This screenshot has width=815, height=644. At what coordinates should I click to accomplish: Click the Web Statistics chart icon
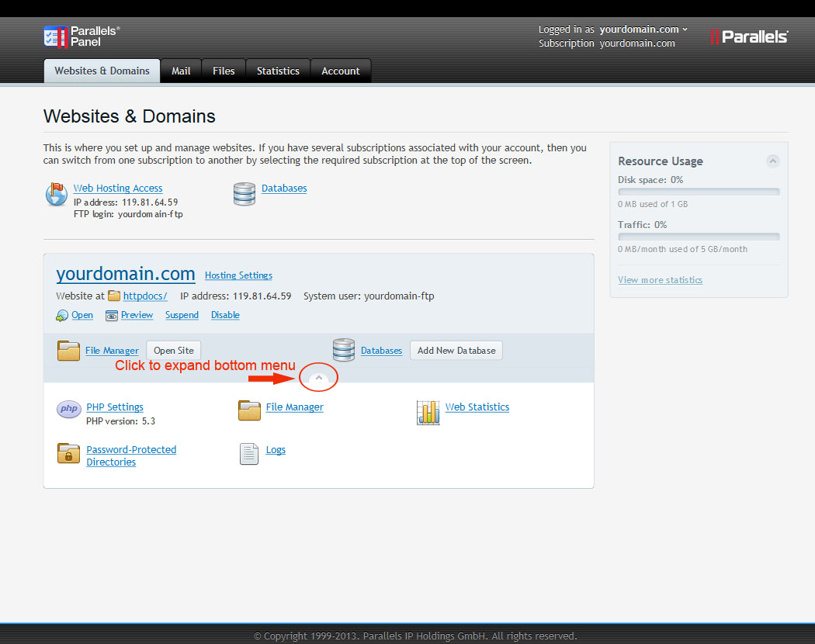tap(428, 413)
